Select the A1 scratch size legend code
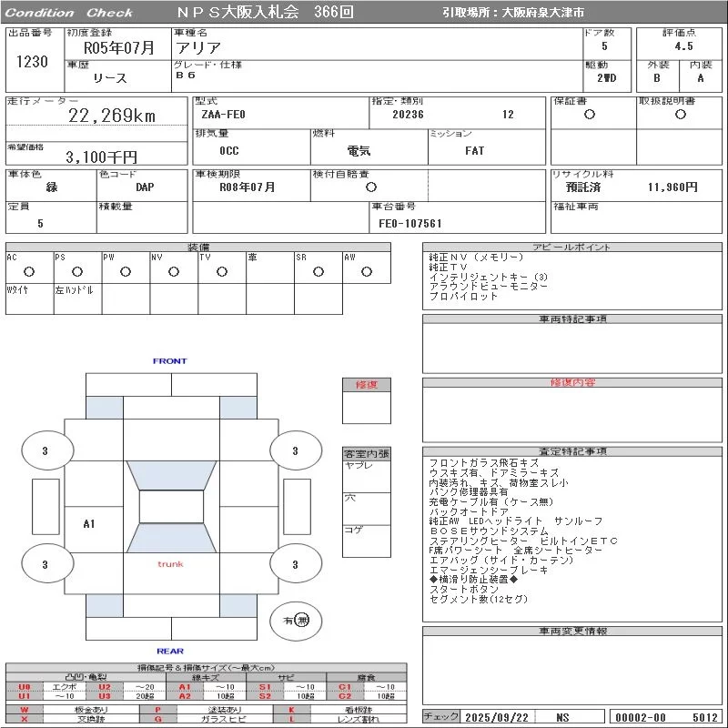Screen dimensions: 728x728 coord(185,687)
